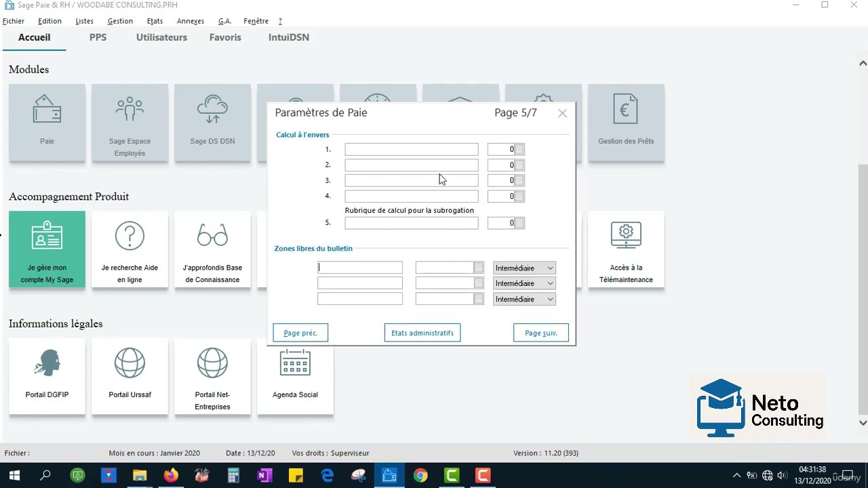Open the Sage DS DSN module

coord(212,123)
